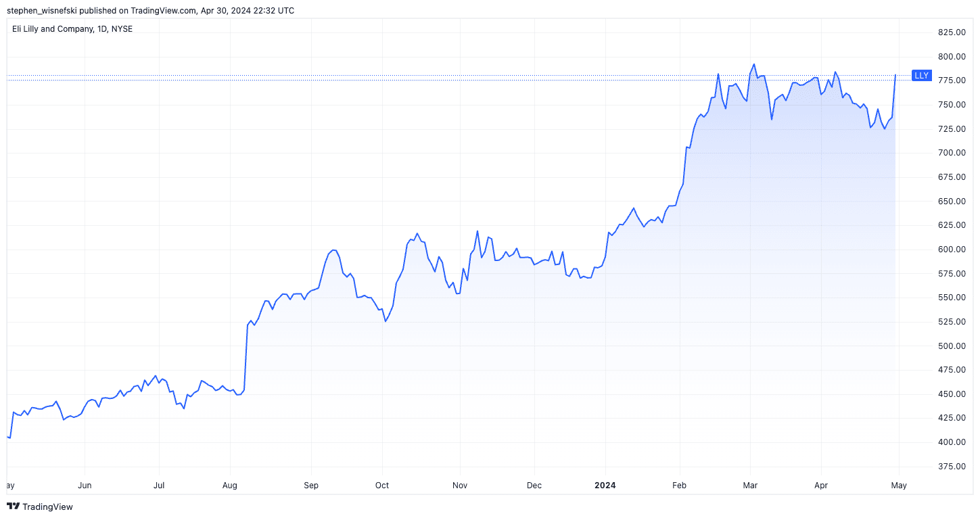Click the 675.00 price axis label
This screenshot has height=518, width=980.
click(x=951, y=177)
